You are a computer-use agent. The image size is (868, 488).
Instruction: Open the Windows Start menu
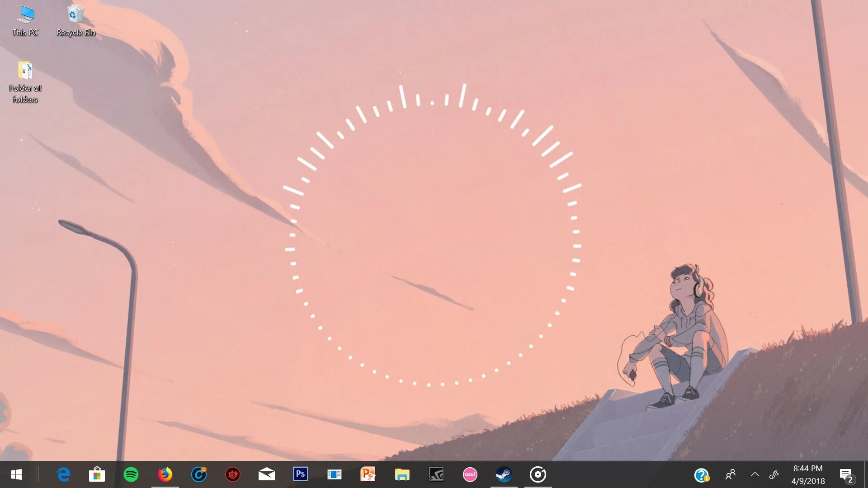(x=16, y=474)
